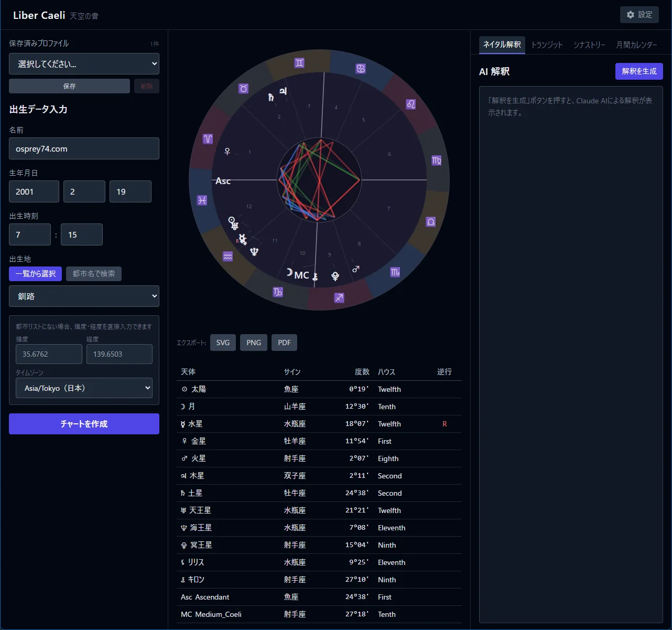Viewport: 672px width, 630px height.
Task: Expand the city dropdown showing 釧路
Action: [x=84, y=296]
